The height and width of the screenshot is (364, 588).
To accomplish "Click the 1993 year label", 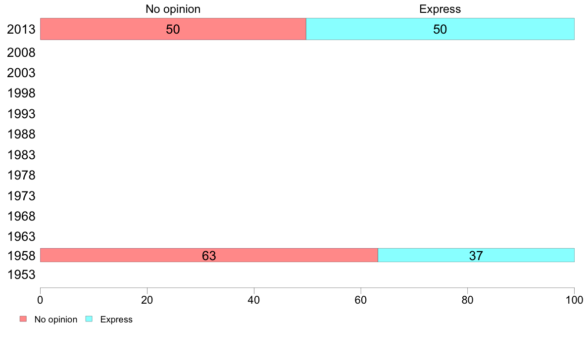I will pos(21,114).
